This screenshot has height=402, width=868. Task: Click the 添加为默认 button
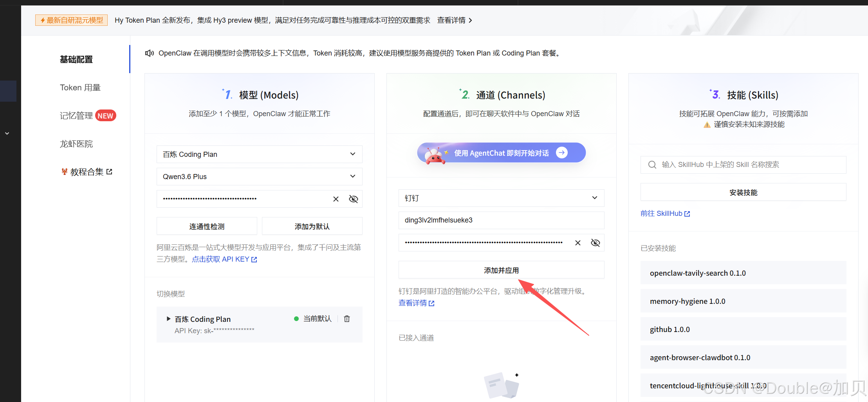(x=312, y=226)
